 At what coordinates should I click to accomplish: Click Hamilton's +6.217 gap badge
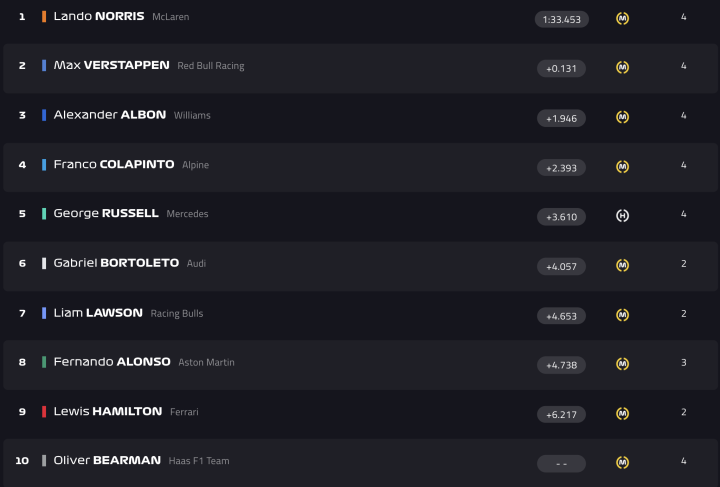[x=561, y=414]
